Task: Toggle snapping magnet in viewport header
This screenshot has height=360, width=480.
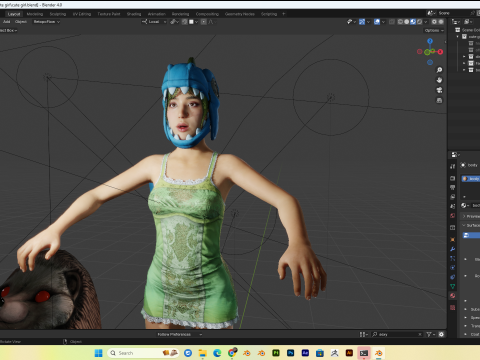Action: click(185, 22)
